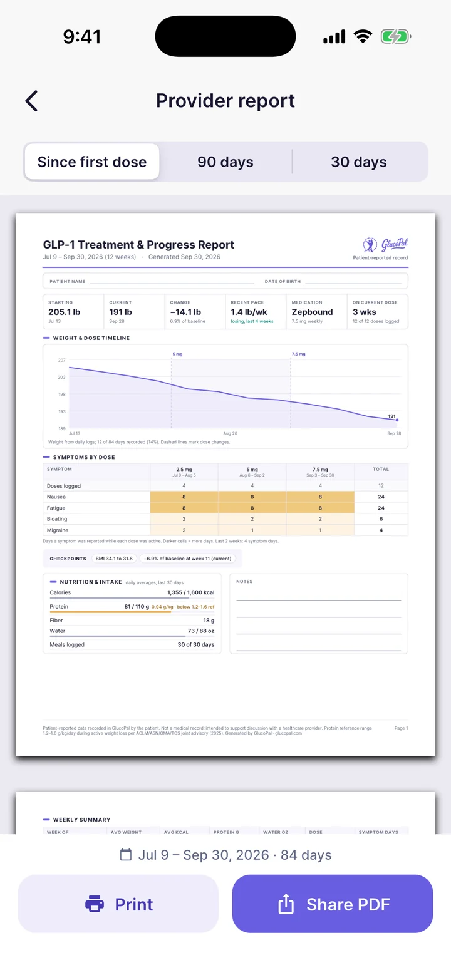Tap the Bloating row label
The image size is (451, 980).
tap(57, 519)
